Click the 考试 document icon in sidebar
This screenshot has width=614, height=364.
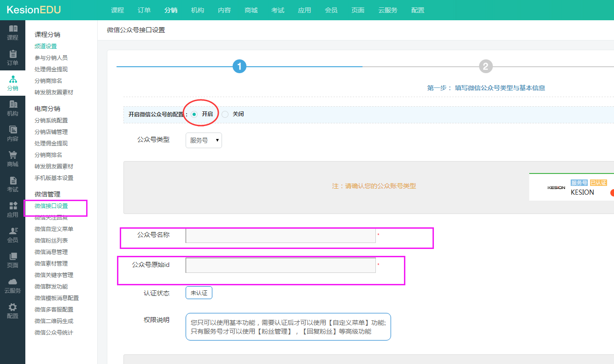pyautogui.click(x=13, y=181)
